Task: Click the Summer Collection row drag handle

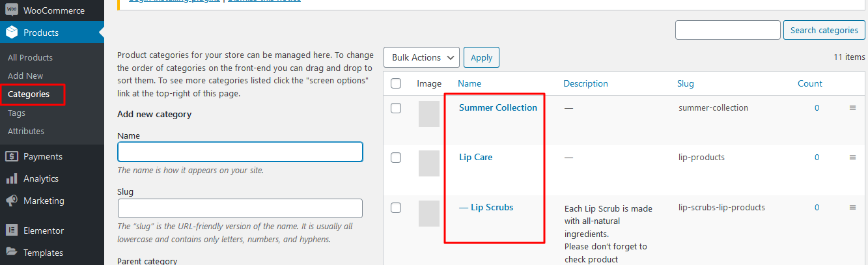Action: tap(852, 108)
